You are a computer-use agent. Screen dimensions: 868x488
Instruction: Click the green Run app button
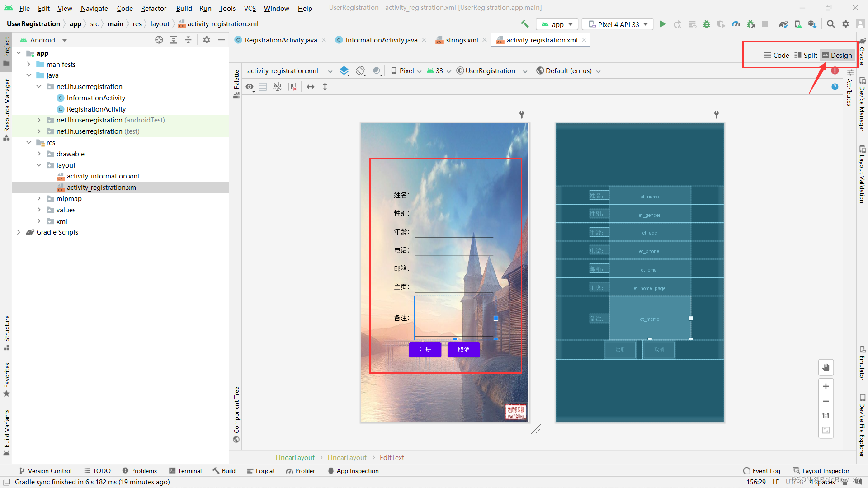point(663,24)
